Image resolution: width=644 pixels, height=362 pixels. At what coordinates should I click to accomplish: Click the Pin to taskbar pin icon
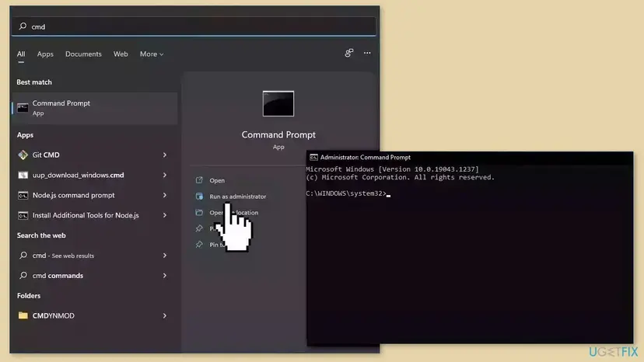click(x=199, y=244)
